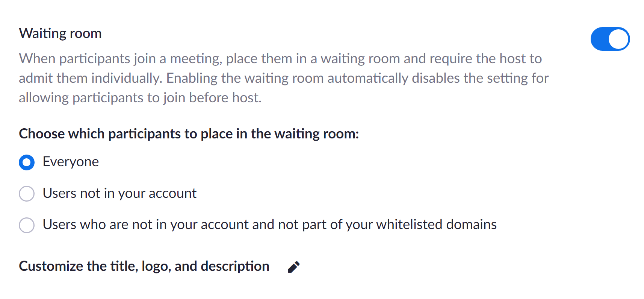Click description line starting 'When participants join a meeting'
This screenshot has height=299, width=644.
280,59
